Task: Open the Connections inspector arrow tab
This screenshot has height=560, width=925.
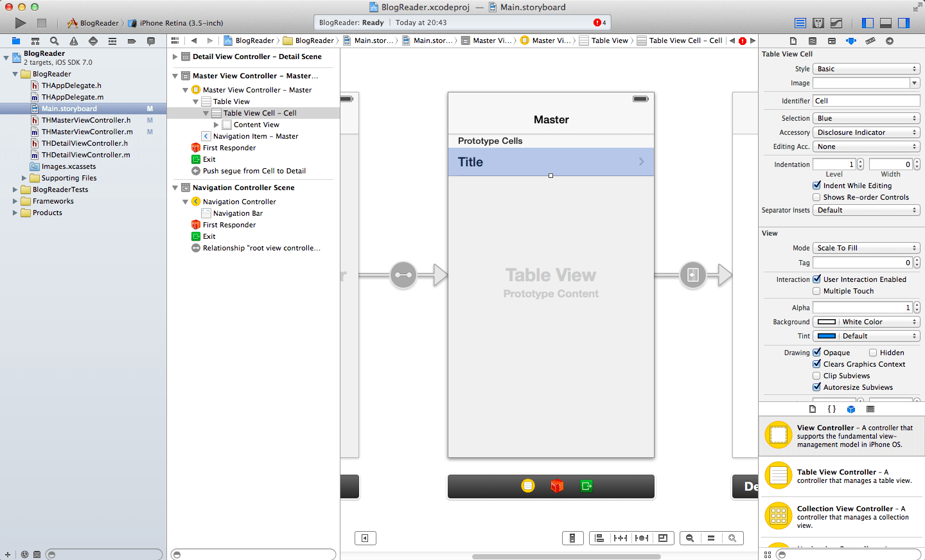Action: pos(890,41)
